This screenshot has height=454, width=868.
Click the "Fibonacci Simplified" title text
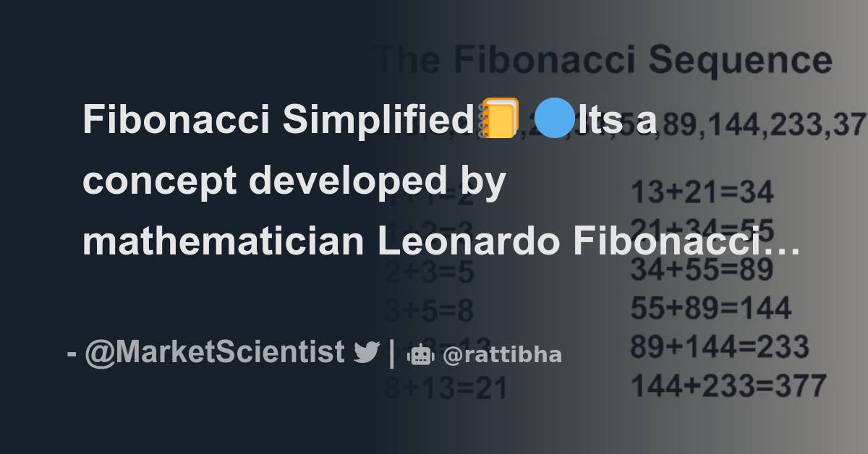click(278, 119)
